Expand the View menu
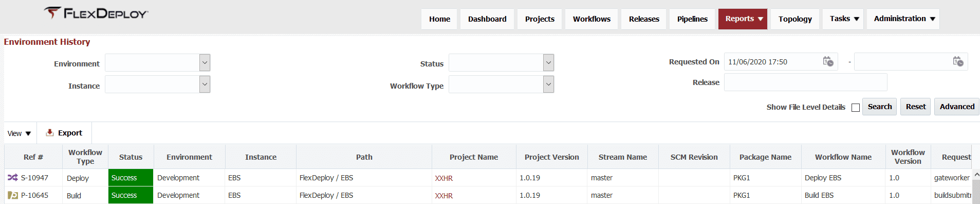This screenshot has height=204, width=980. pos(20,133)
